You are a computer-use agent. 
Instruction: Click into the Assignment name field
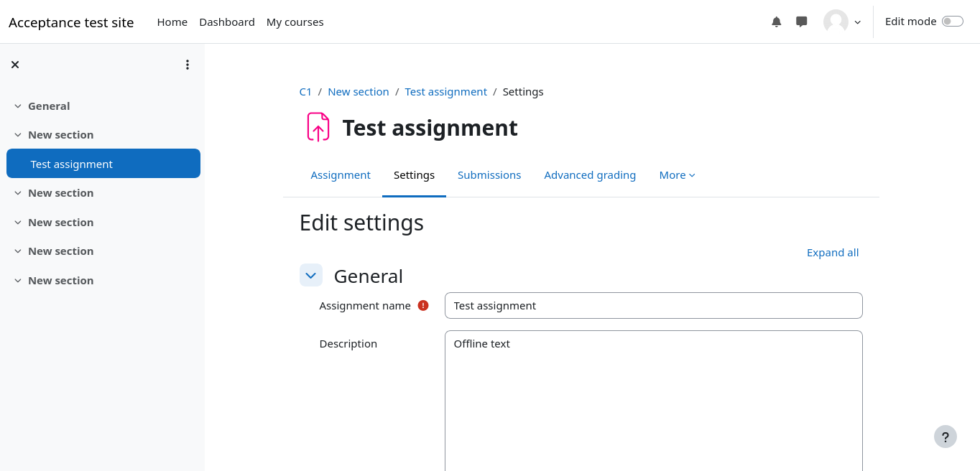click(x=653, y=306)
